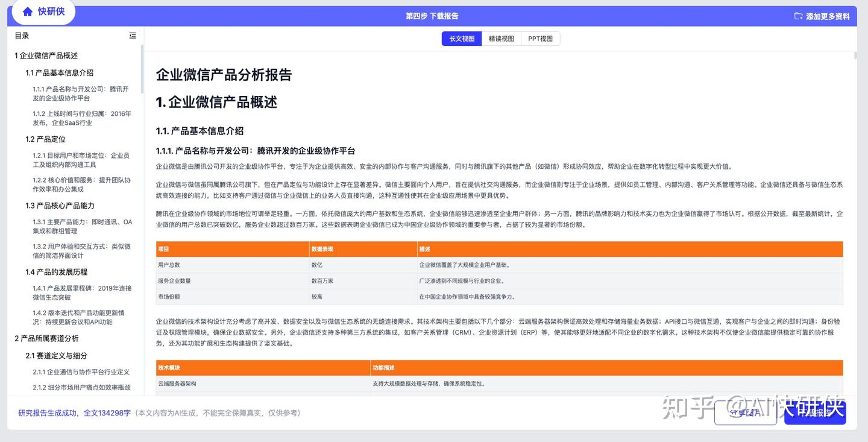Open outline item 1.3 产品核心产品能力
The width and height of the screenshot is (868, 442).
tap(60, 206)
